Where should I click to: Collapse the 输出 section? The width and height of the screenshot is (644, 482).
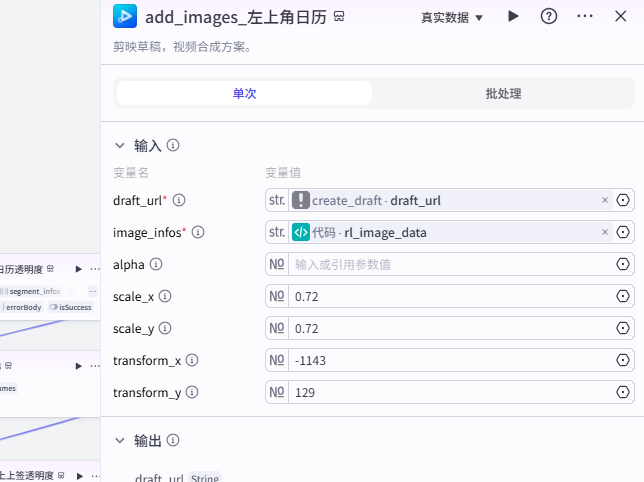[x=120, y=440]
